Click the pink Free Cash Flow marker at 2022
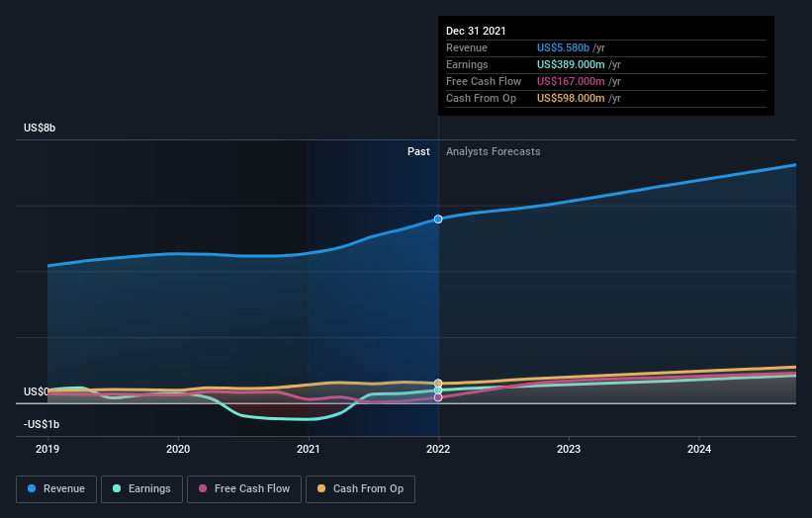This screenshot has width=812, height=518. tap(438, 397)
